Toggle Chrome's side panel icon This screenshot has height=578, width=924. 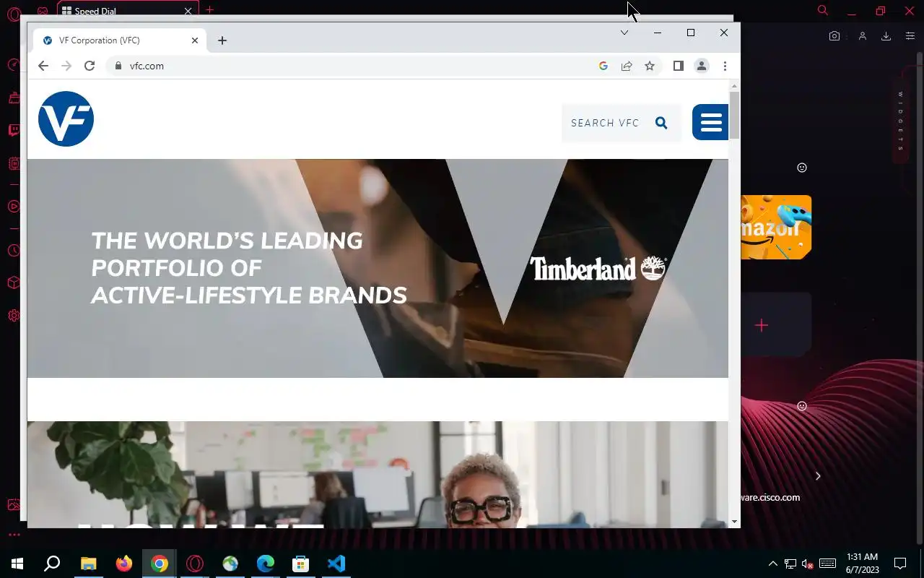679,66
